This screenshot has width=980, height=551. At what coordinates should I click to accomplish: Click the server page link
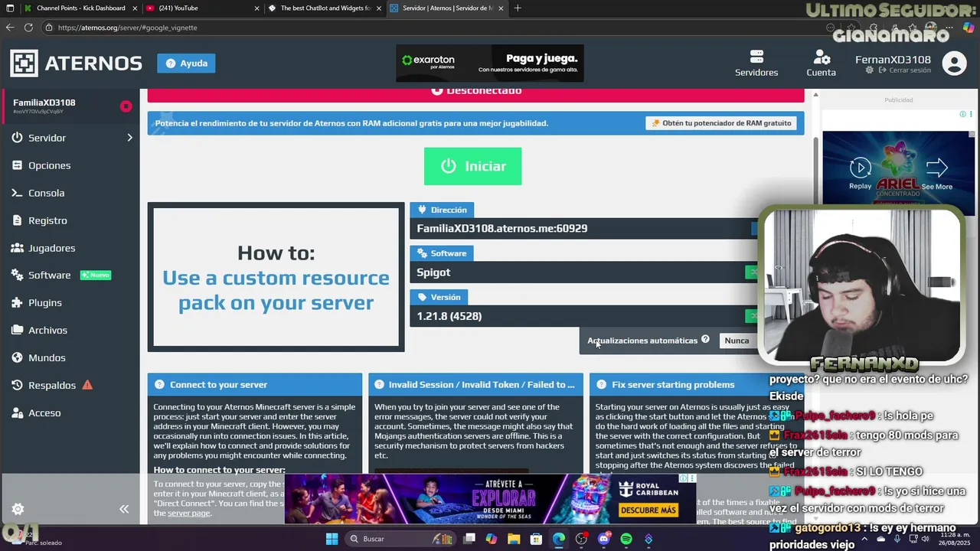[x=188, y=513]
